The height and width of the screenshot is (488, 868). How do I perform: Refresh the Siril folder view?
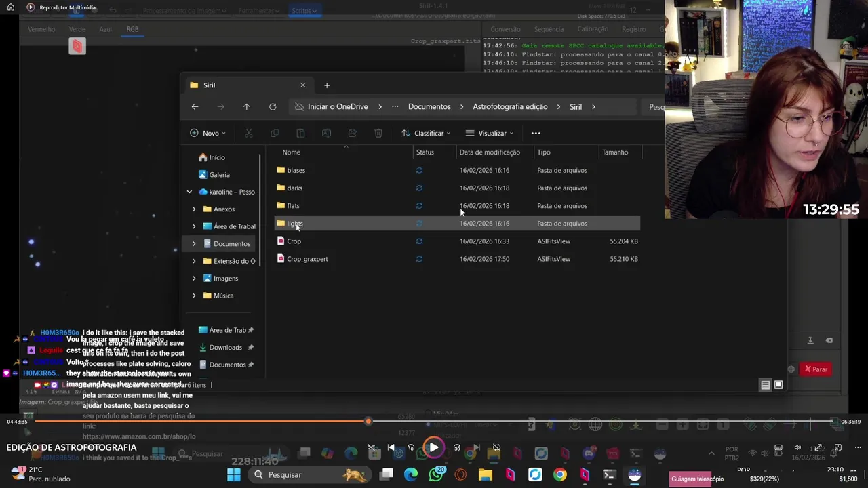click(273, 106)
